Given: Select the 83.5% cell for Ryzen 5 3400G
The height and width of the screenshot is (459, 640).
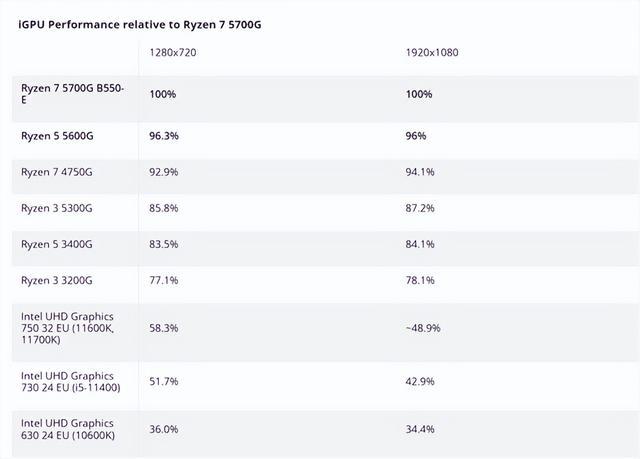Looking at the screenshot, I should [x=164, y=244].
